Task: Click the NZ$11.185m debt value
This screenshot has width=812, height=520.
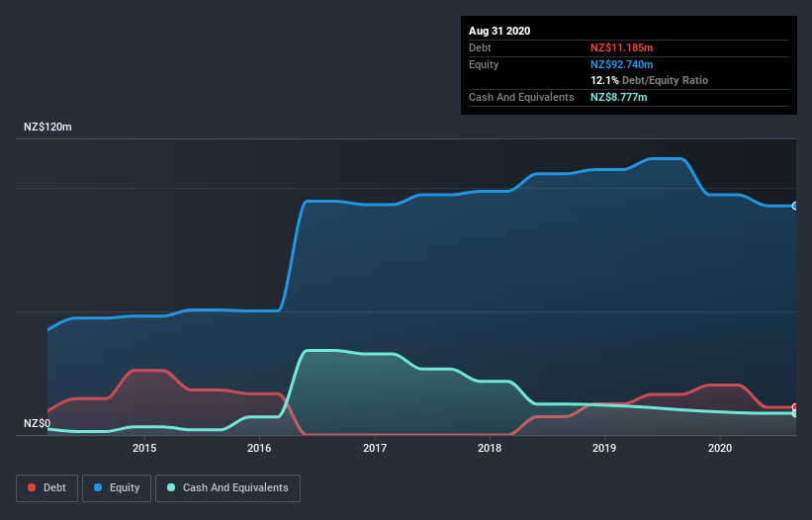Action: (x=621, y=47)
